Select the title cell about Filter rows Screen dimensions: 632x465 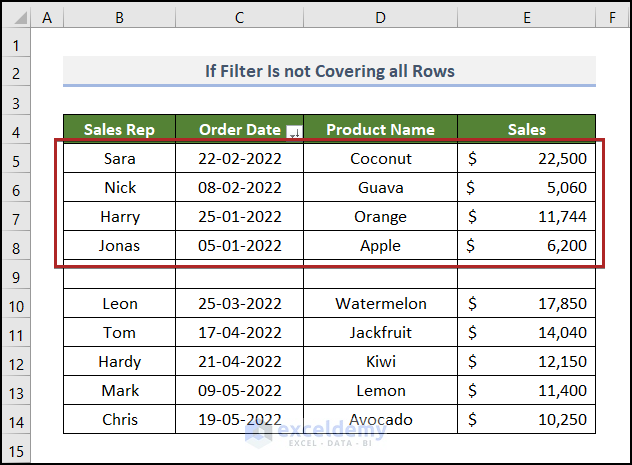tap(329, 71)
